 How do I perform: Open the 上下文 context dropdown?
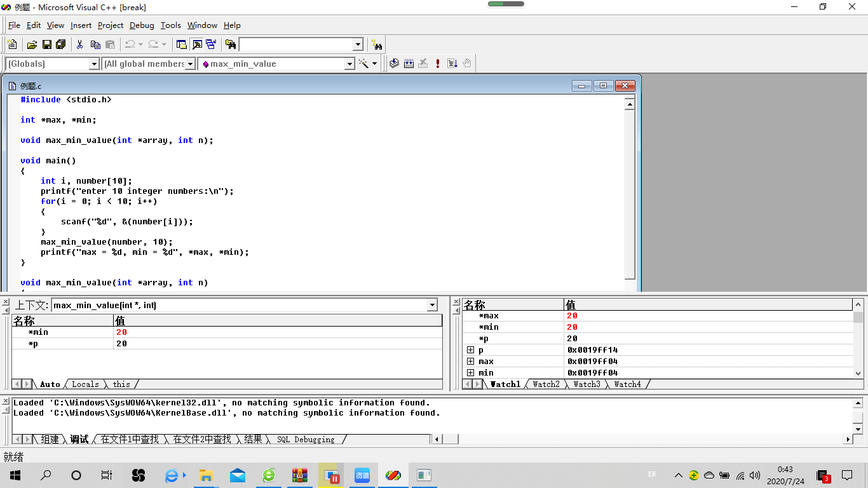click(x=432, y=305)
